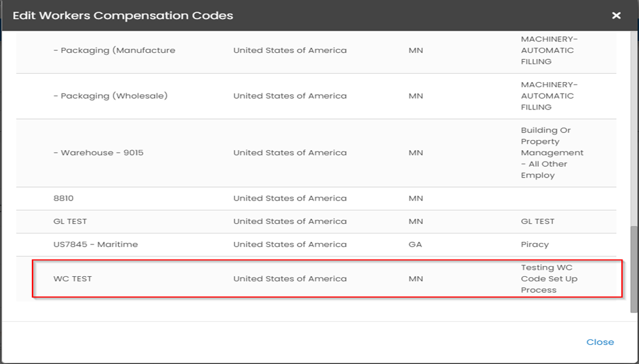Open the US7845 - Maritime code entry
639x364 pixels.
pyautogui.click(x=96, y=244)
